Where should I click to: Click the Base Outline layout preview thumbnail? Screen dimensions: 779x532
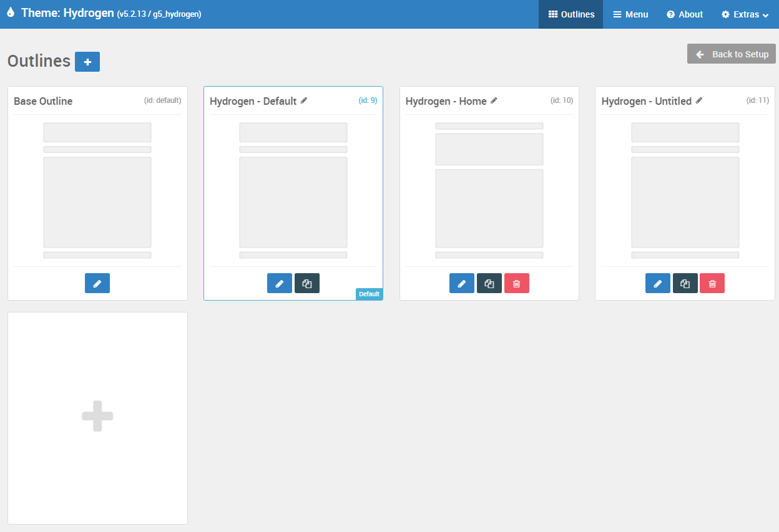pos(97,190)
